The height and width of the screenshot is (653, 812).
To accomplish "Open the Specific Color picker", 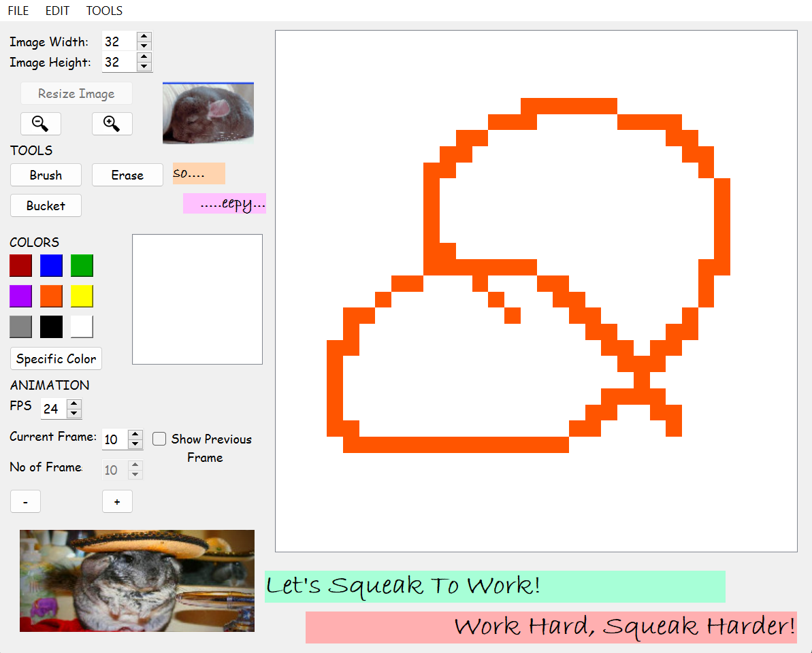I will click(x=56, y=358).
